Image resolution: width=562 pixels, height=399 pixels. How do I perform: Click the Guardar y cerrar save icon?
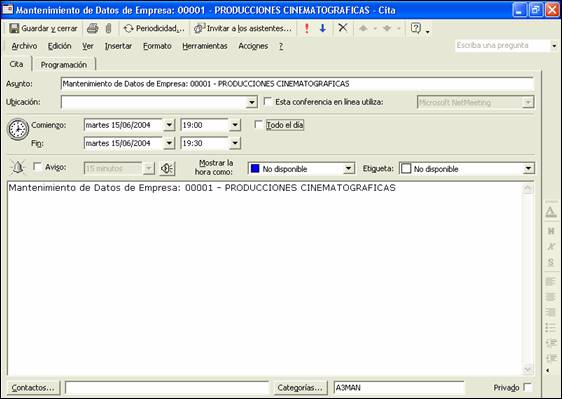[14, 28]
